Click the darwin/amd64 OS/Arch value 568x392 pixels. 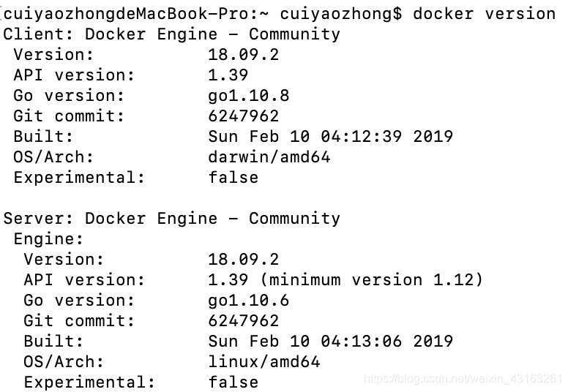coord(269,157)
